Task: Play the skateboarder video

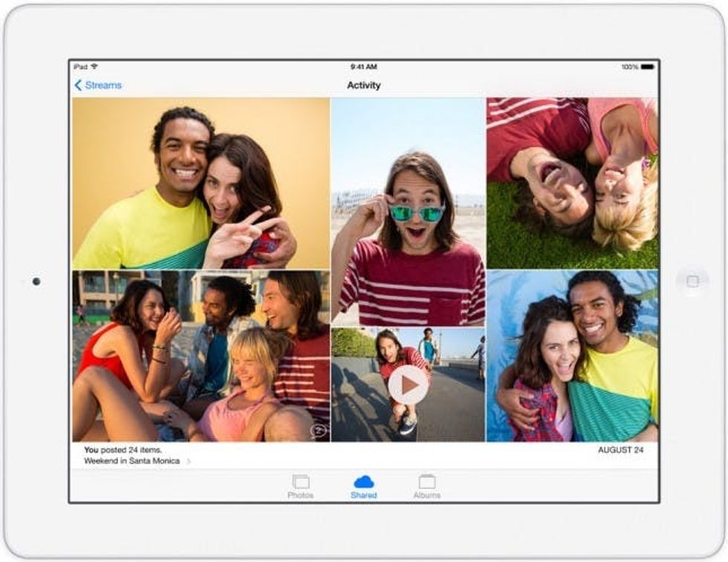Action: (x=408, y=385)
